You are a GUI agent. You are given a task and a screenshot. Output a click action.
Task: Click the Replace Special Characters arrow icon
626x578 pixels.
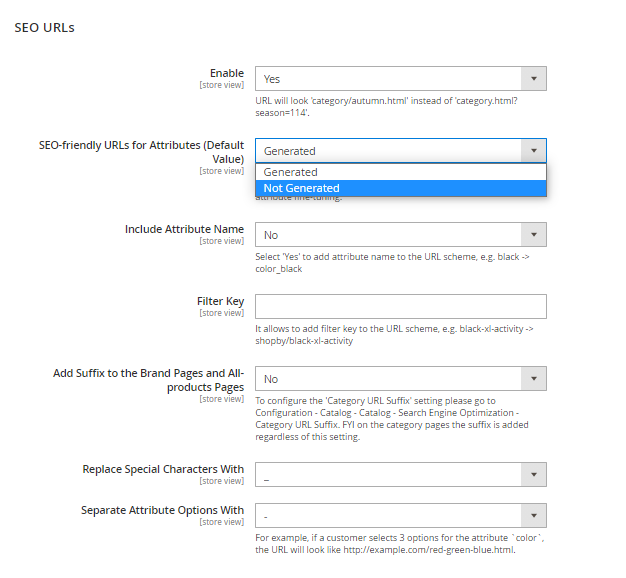coord(534,474)
